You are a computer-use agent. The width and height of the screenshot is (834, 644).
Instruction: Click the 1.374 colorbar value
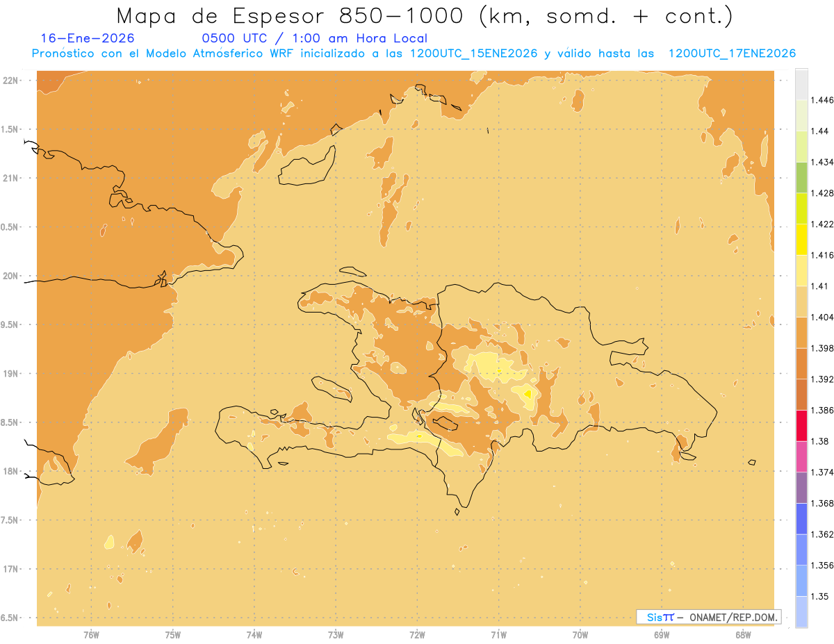coord(821,472)
